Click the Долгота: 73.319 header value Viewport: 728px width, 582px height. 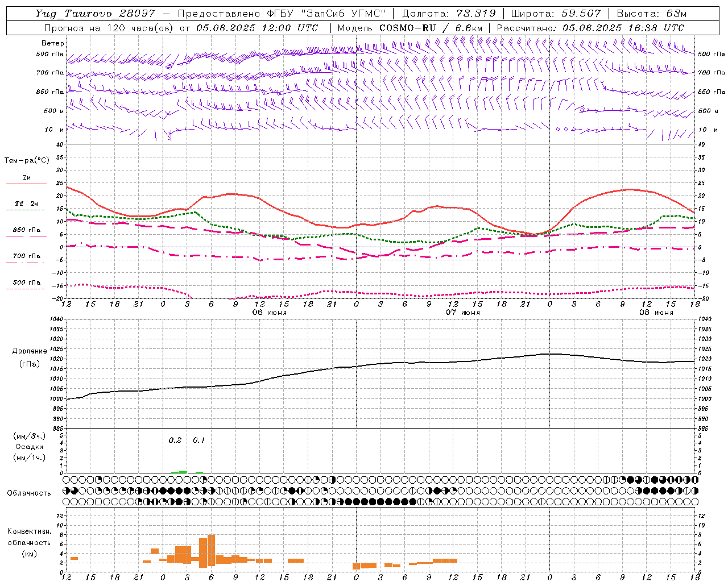tap(449, 14)
